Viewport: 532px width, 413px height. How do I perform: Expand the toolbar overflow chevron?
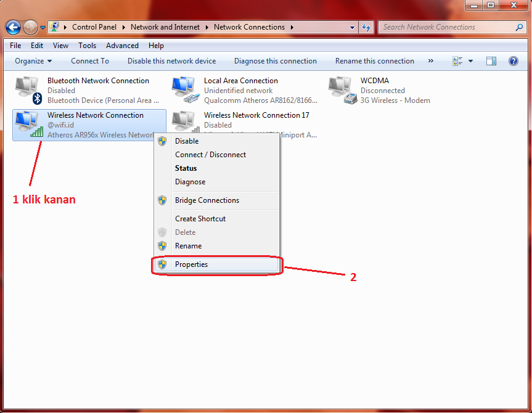(x=432, y=60)
